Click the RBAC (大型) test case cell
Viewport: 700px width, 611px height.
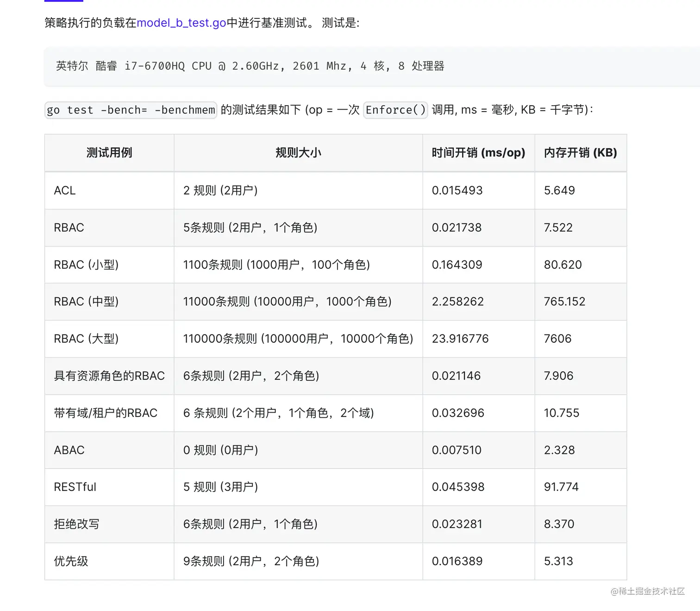(x=109, y=339)
